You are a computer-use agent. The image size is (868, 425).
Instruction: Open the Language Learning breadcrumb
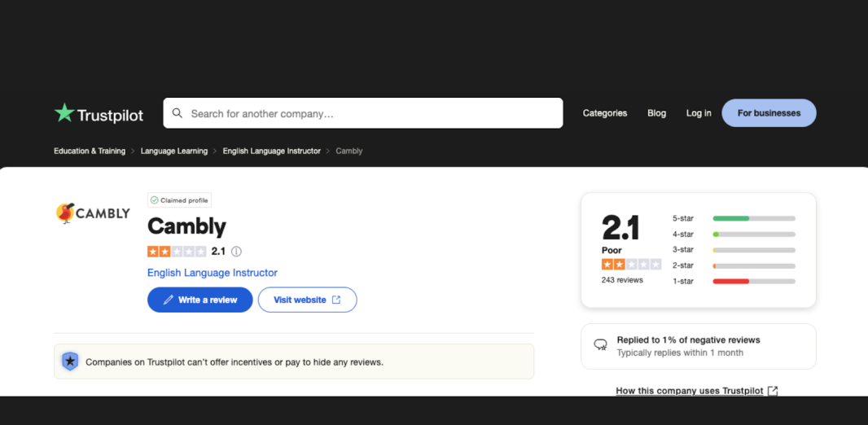(x=173, y=151)
